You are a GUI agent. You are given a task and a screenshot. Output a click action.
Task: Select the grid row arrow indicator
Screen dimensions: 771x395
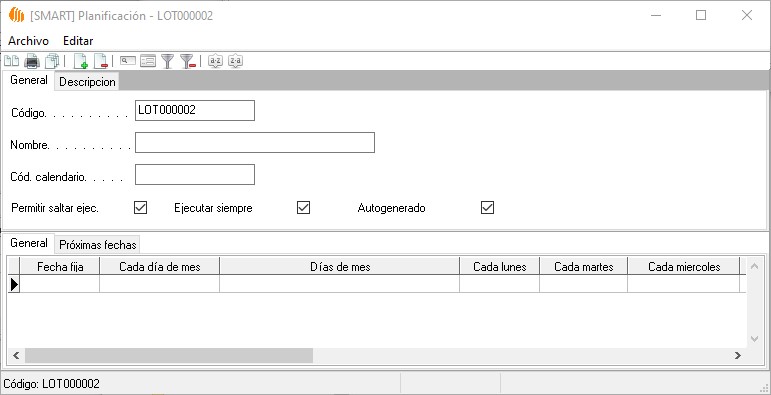click(x=14, y=284)
